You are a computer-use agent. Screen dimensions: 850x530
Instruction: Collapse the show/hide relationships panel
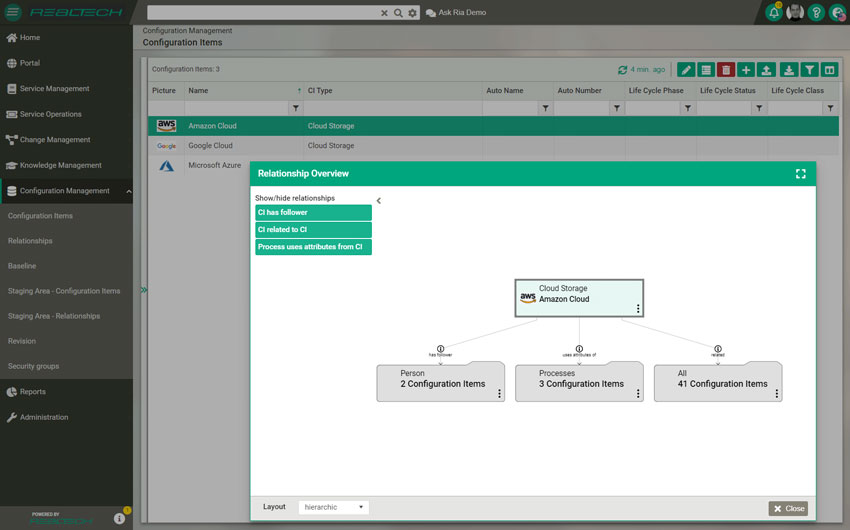pos(378,201)
